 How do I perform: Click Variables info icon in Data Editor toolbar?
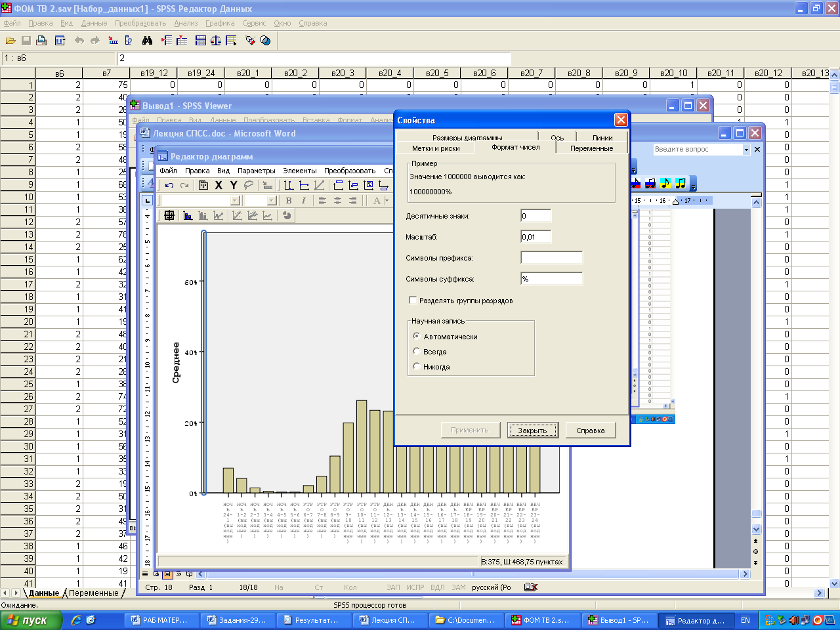tap(129, 41)
